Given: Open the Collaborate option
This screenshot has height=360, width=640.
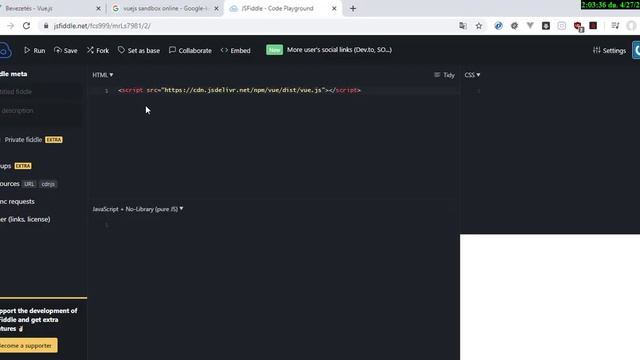Looking at the screenshot, I should (190, 50).
